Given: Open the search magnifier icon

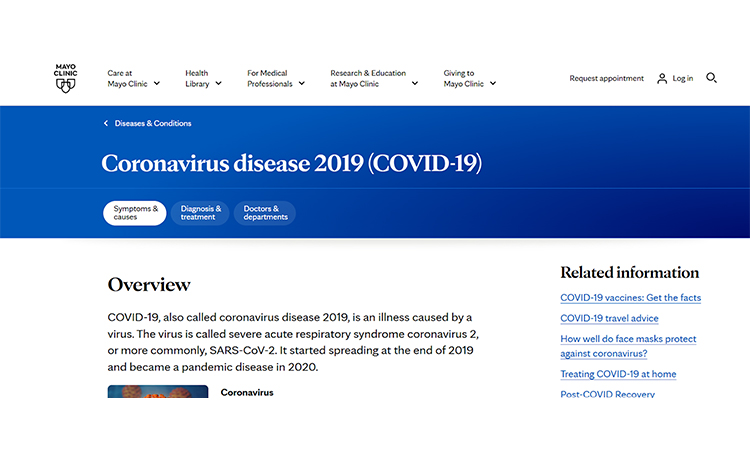Looking at the screenshot, I should [711, 78].
